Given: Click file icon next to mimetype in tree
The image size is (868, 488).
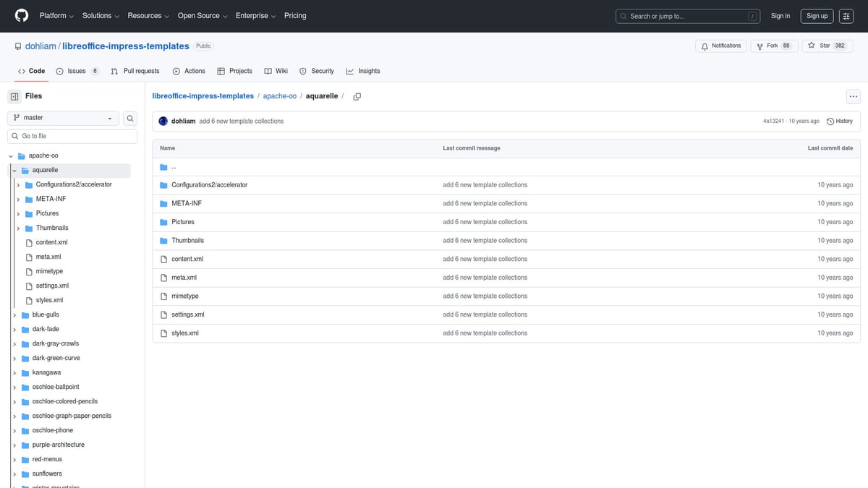Looking at the screenshot, I should click(29, 271).
